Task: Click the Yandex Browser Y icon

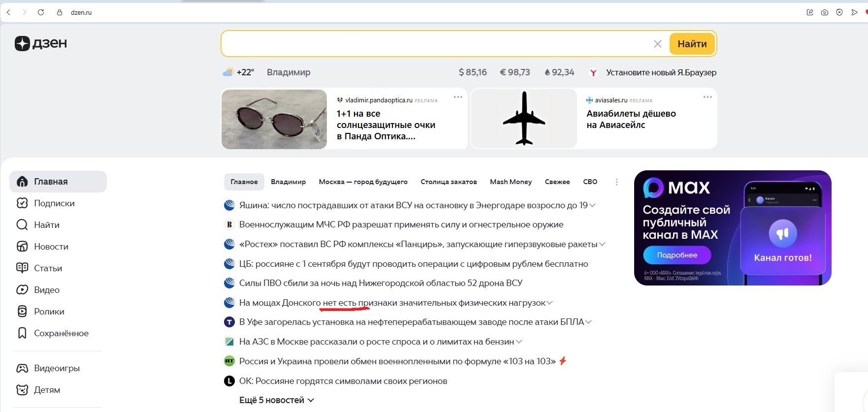Action: pos(593,72)
